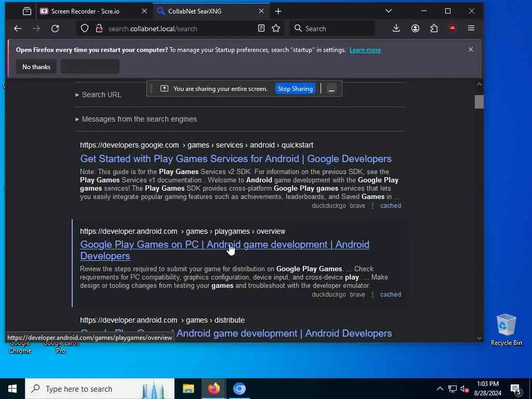The width and height of the screenshot is (532, 399).
Task: Open the Downloads panel
Action: point(396,29)
